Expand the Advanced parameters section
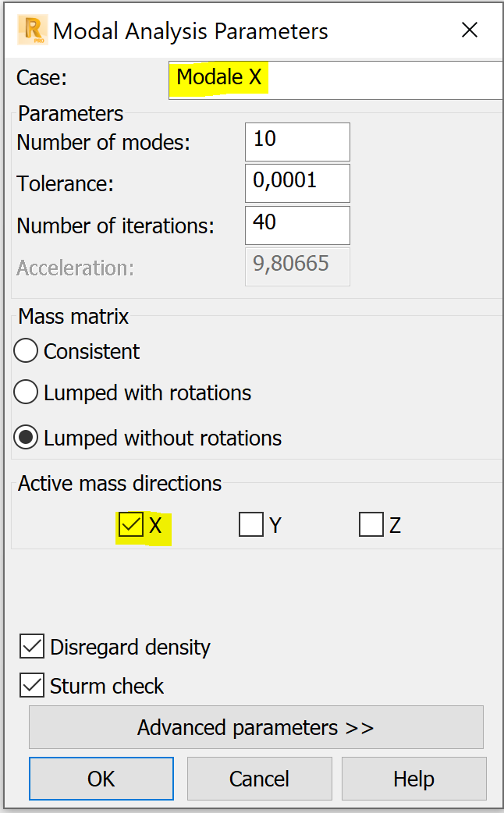504x813 pixels. (256, 727)
